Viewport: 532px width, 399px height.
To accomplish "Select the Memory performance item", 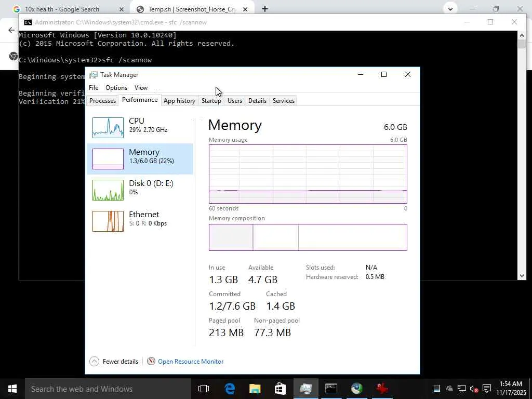I will 140,159.
